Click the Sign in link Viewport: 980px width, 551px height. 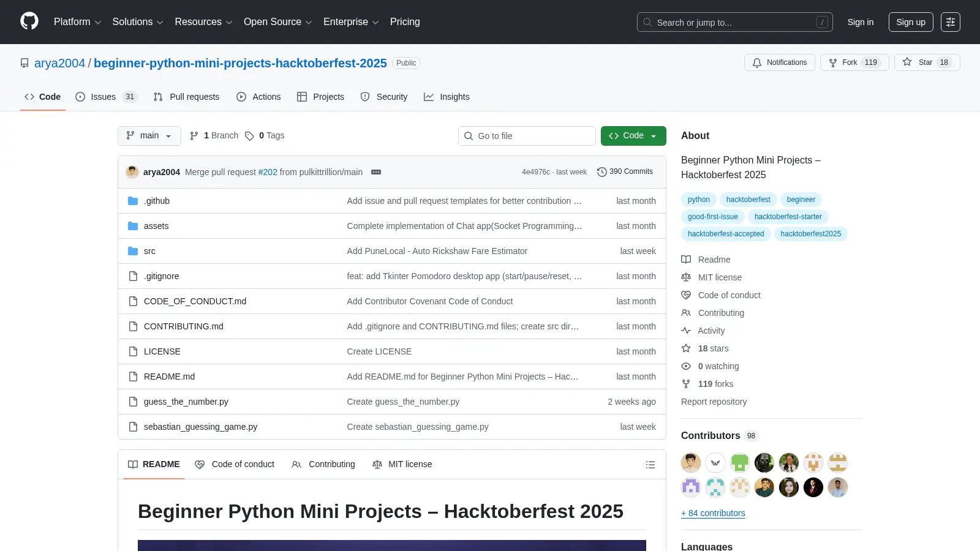tap(861, 22)
